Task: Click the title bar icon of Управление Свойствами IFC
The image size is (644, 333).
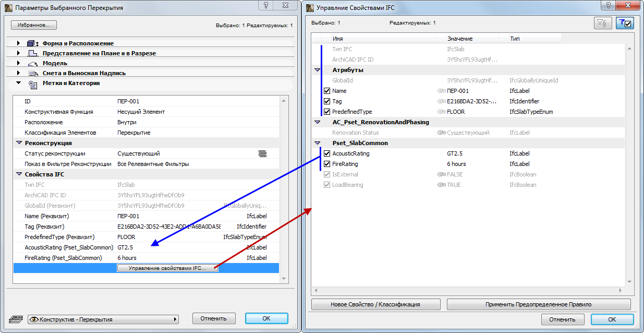Action: (x=310, y=8)
